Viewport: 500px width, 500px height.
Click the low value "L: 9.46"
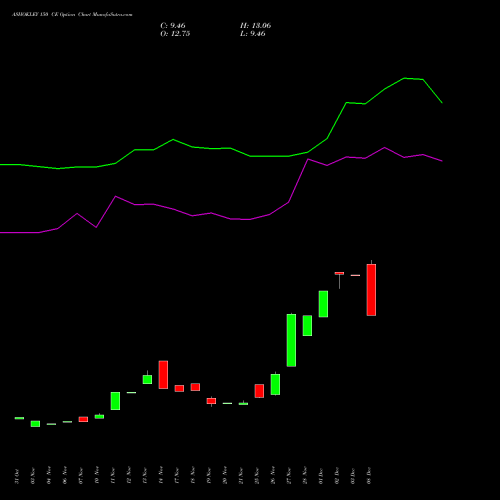[x=253, y=34]
